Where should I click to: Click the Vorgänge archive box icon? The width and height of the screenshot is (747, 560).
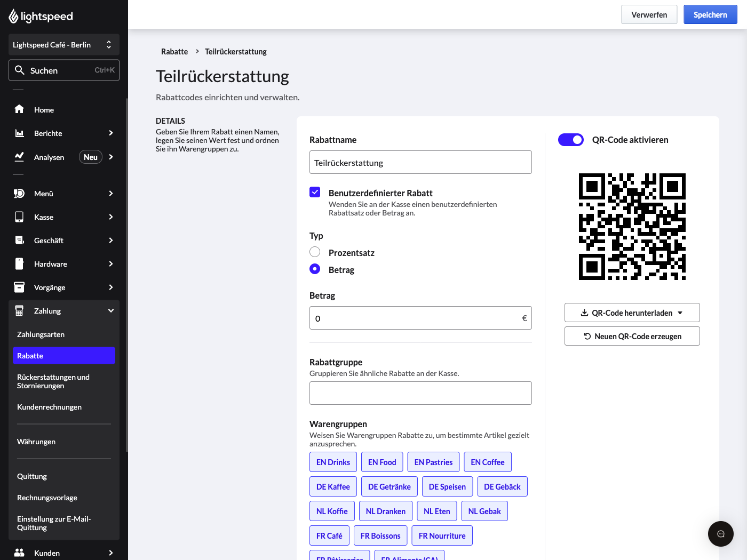19,287
